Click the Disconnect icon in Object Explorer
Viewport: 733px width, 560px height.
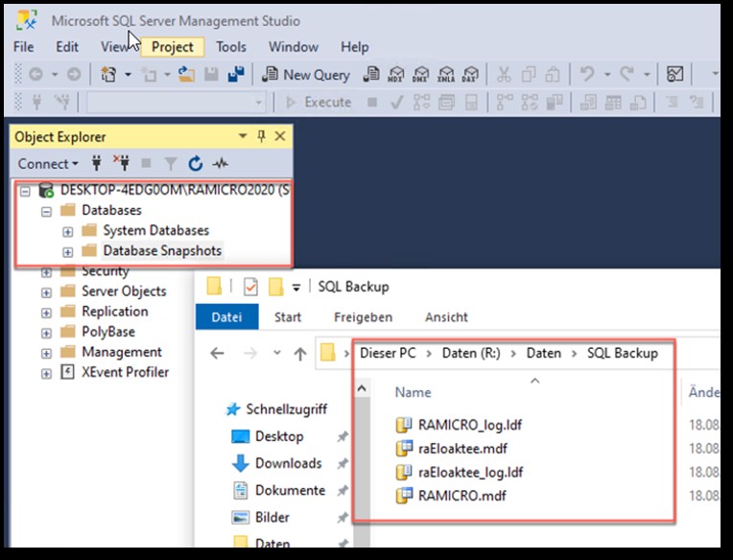coord(122,163)
